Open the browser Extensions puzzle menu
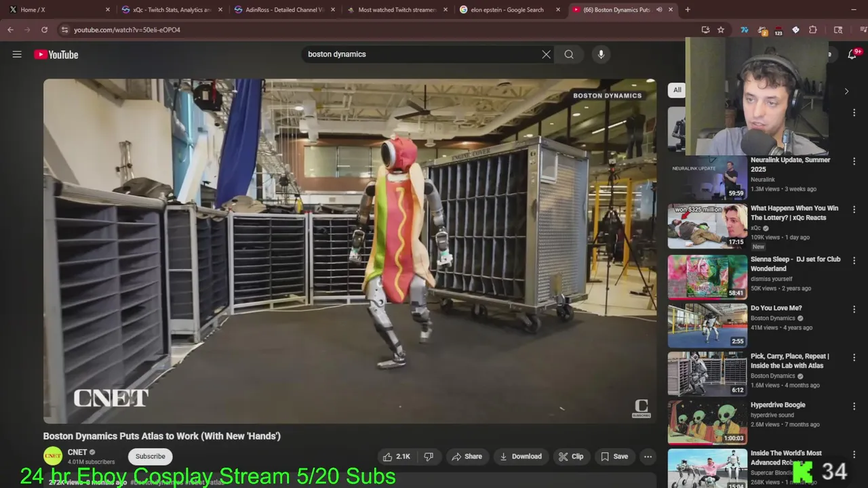The width and height of the screenshot is (868, 488). (x=813, y=30)
